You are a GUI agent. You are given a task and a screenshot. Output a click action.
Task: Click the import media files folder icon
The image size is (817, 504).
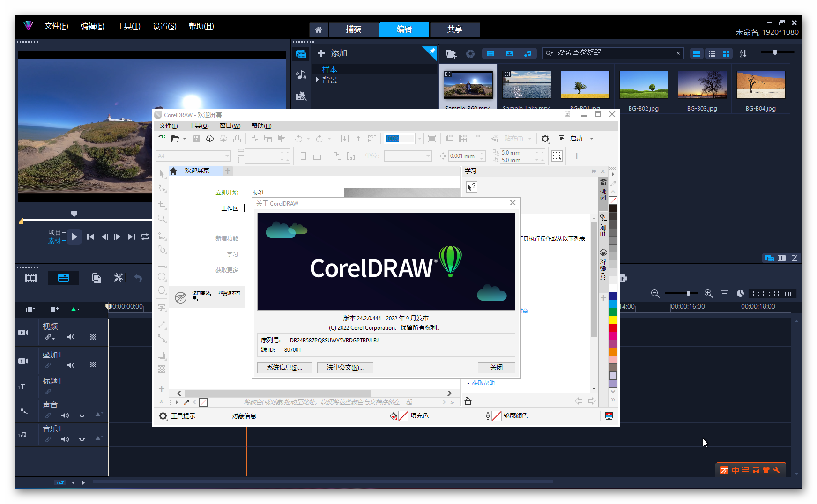(451, 54)
